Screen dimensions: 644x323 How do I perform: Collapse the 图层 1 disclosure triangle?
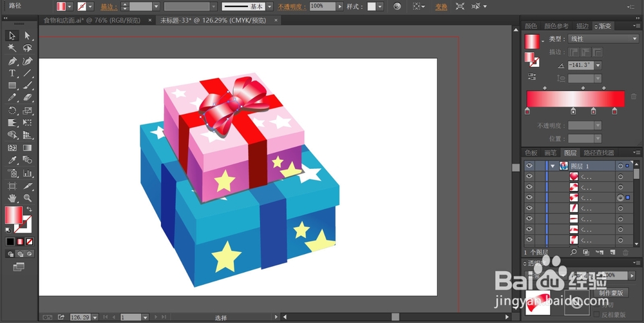point(553,166)
